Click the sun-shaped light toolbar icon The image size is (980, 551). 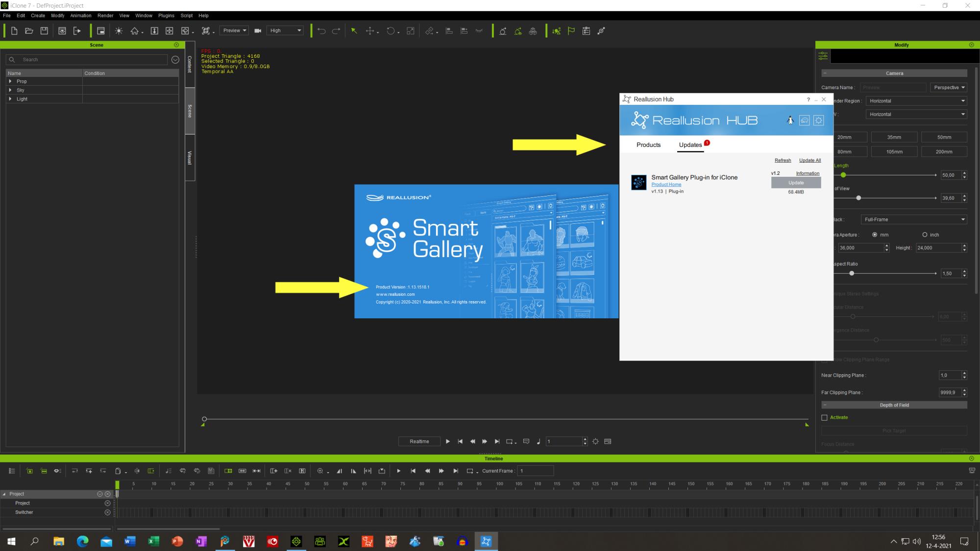pyautogui.click(x=119, y=31)
